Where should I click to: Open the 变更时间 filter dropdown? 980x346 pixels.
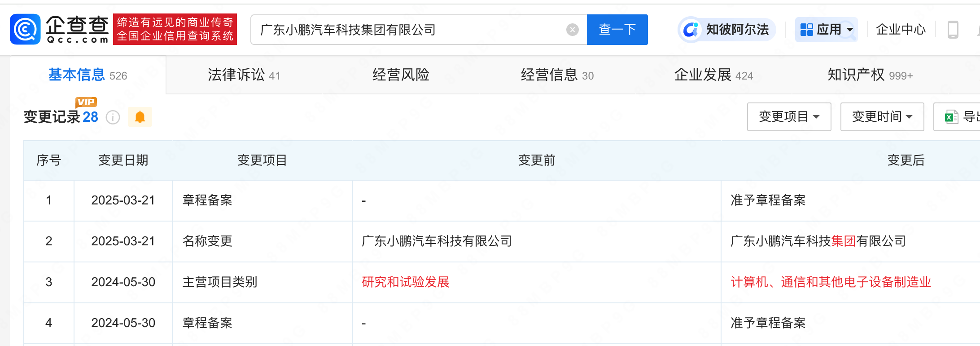[x=882, y=116]
